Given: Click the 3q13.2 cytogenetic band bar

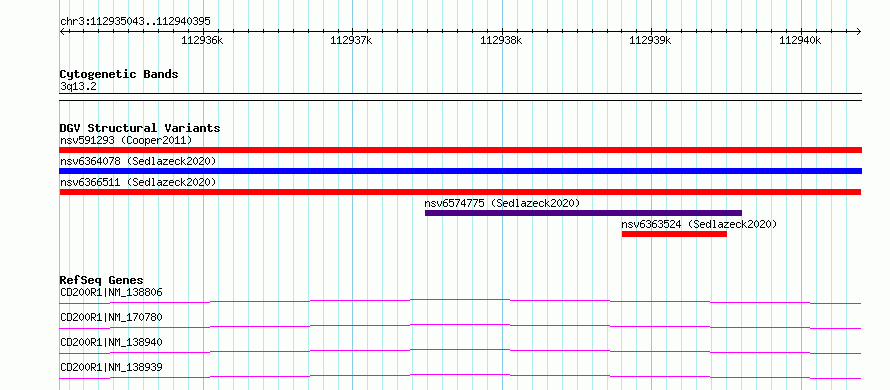Looking at the screenshot, I should (x=460, y=97).
